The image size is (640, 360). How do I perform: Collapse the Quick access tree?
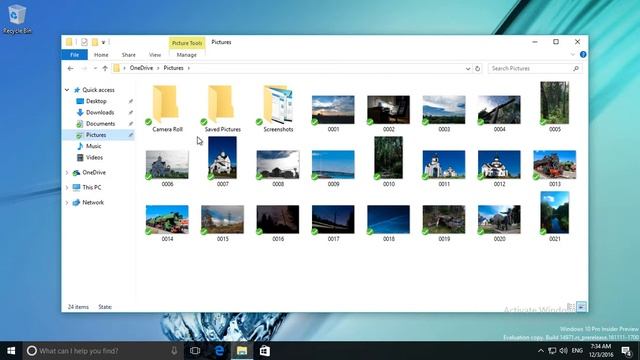coord(67,90)
